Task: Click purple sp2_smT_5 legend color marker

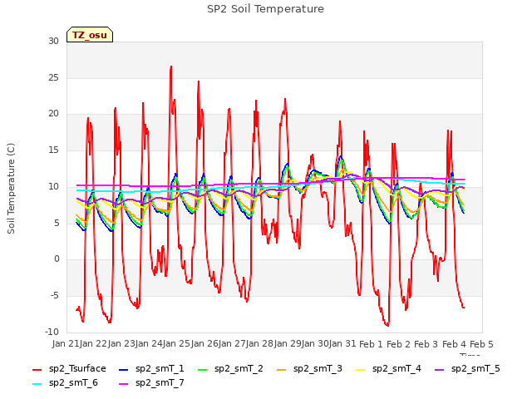Action: pos(440,369)
